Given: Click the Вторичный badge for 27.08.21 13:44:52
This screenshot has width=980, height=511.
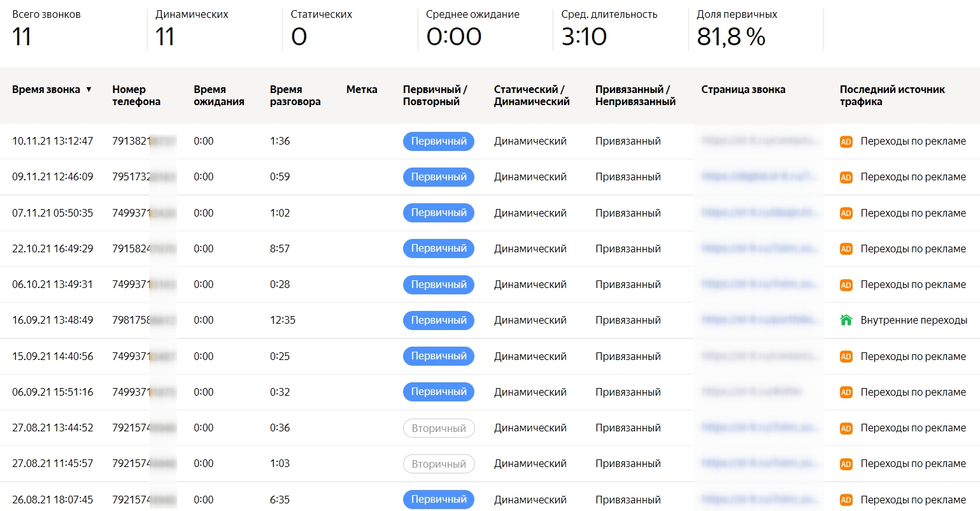Looking at the screenshot, I should [x=439, y=428].
